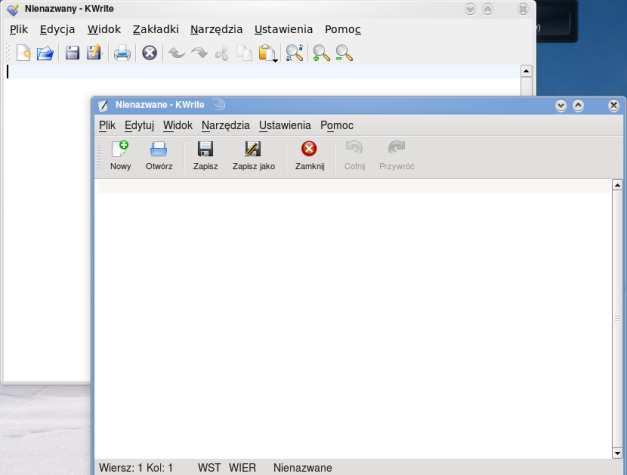Open the Paste dropdown arrow in the Nienazwany toolbar
Screen dimensions: 627x475
[x=275, y=60]
